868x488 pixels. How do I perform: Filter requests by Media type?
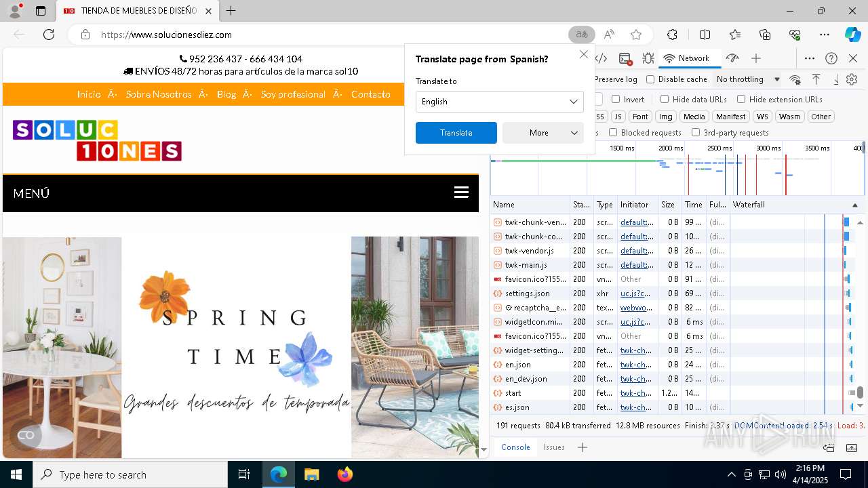coord(694,117)
